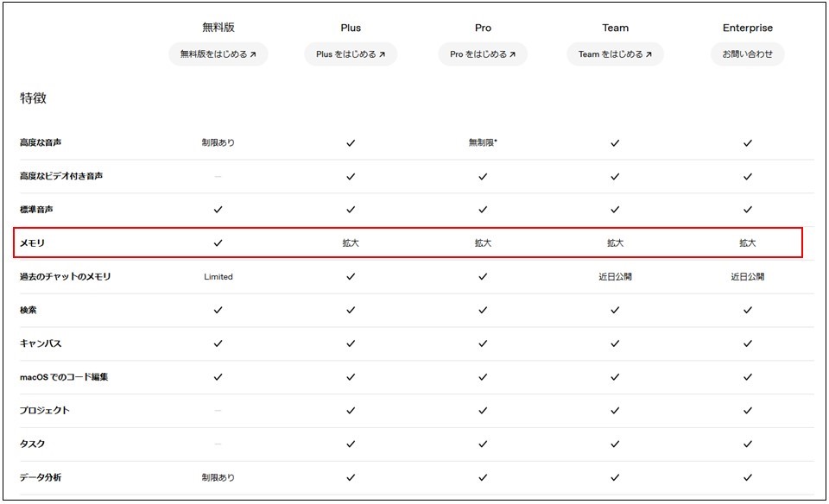Click arrow icon in Team をはじめる button
This screenshot has width=829, height=504.
coord(649,54)
